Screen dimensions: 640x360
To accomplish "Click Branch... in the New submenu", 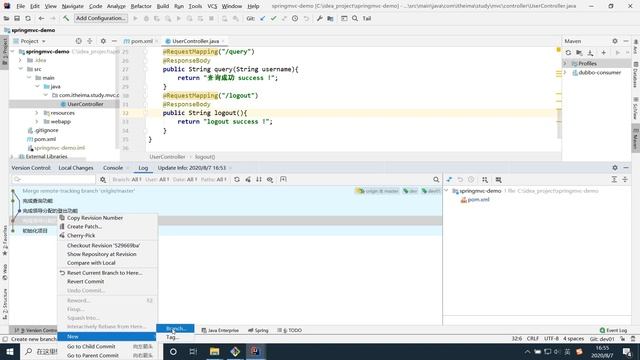I will click(x=175, y=328).
